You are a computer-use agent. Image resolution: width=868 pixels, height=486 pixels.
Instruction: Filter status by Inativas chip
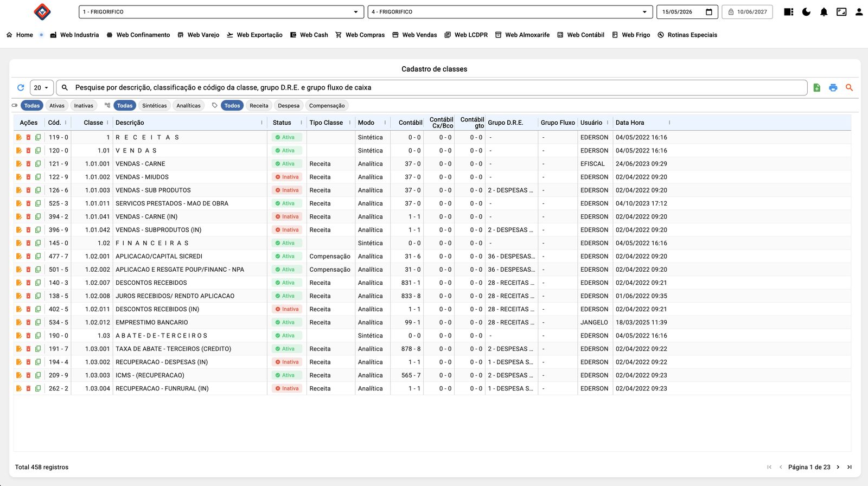pyautogui.click(x=84, y=106)
